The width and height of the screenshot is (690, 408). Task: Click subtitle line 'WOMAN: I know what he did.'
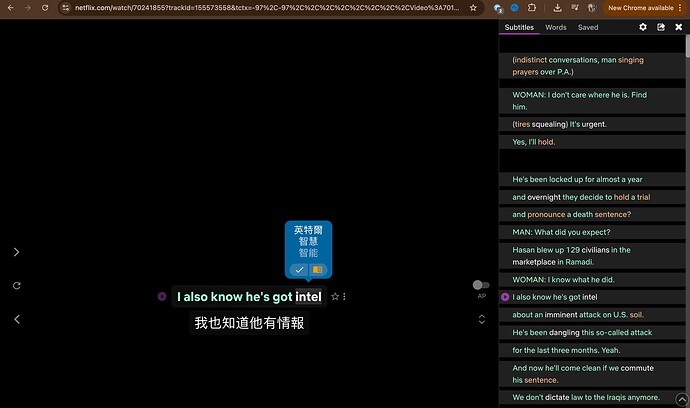tap(565, 279)
